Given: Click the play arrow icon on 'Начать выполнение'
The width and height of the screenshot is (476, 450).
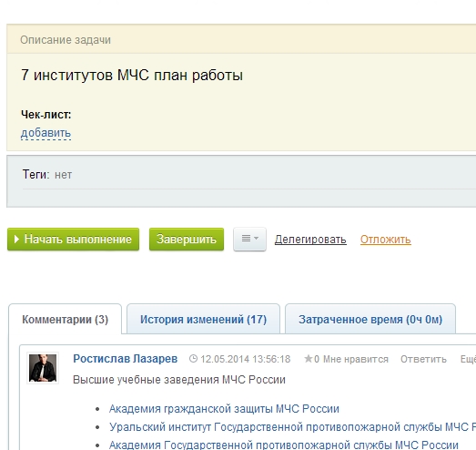Looking at the screenshot, I should click(x=16, y=240).
